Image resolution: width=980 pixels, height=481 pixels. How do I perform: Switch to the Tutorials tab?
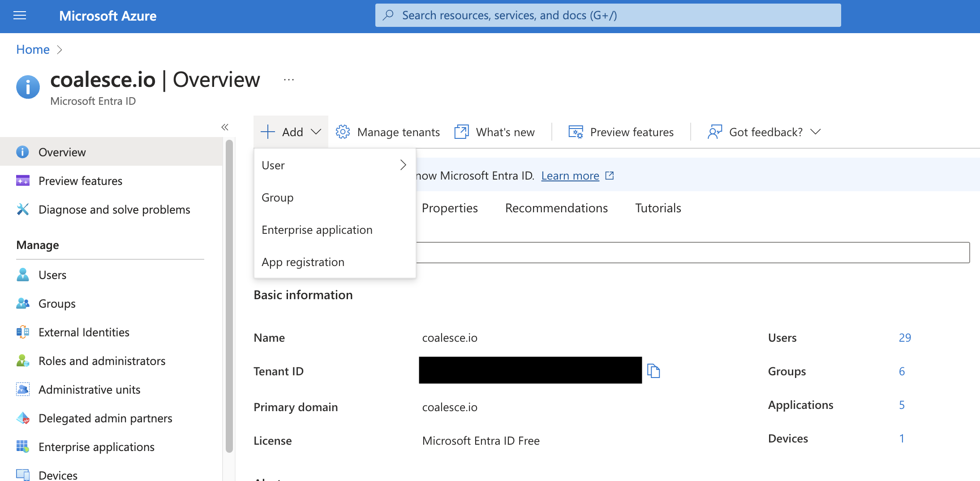coord(658,208)
